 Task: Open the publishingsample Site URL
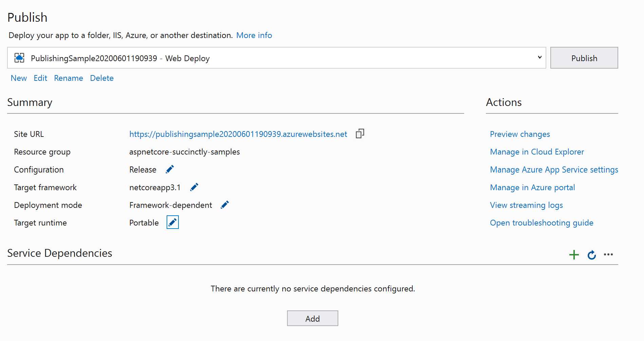[x=238, y=134]
